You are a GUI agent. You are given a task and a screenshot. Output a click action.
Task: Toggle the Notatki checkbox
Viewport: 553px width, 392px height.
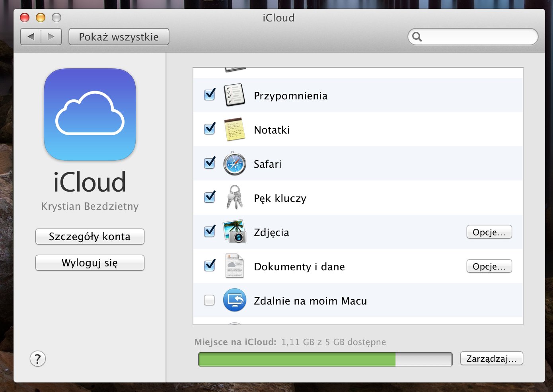209,129
